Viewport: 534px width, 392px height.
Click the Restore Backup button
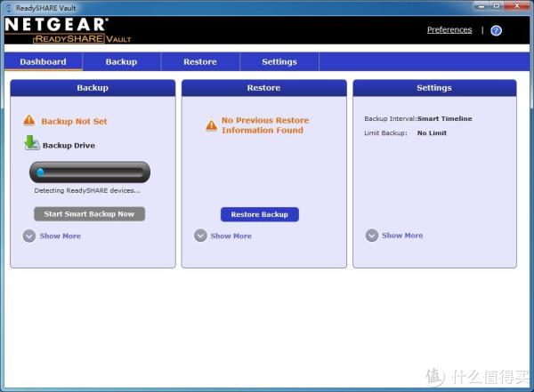[260, 214]
